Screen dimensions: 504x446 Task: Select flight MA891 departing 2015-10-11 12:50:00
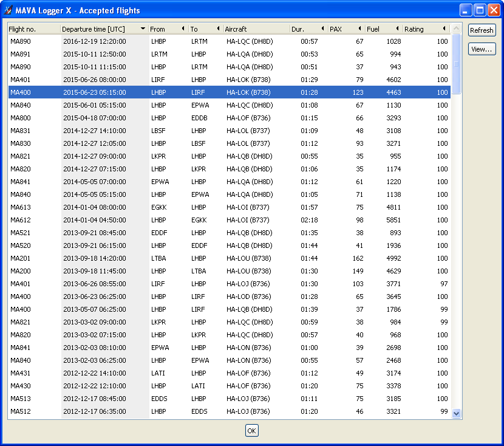pos(229,54)
